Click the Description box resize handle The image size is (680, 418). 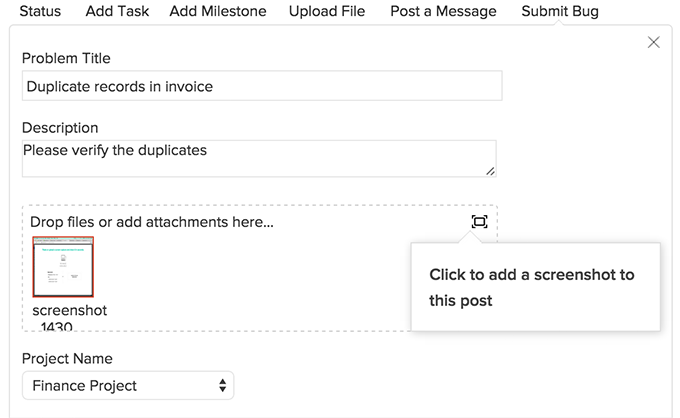click(490, 171)
